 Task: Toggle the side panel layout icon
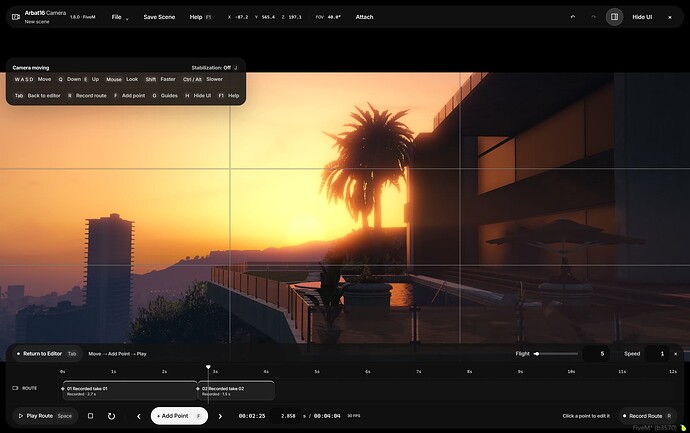coord(614,17)
